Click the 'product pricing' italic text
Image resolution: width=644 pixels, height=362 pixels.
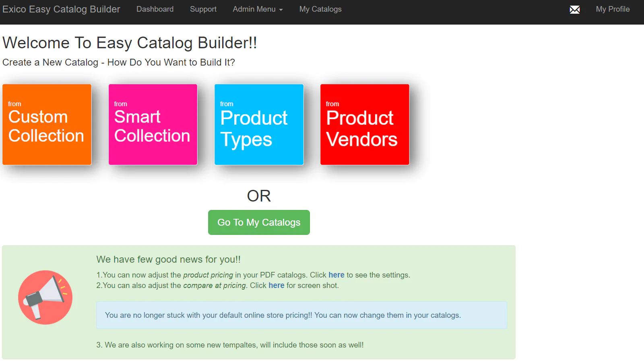coord(208,275)
